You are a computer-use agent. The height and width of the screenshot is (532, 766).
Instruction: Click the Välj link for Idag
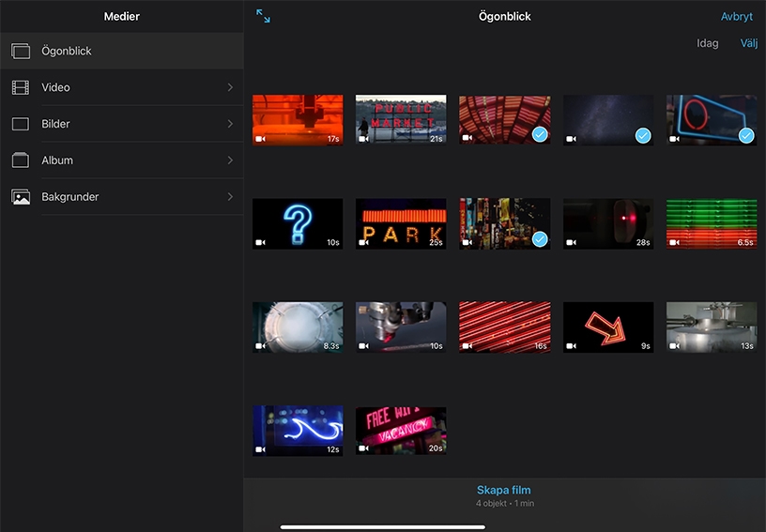(749, 43)
